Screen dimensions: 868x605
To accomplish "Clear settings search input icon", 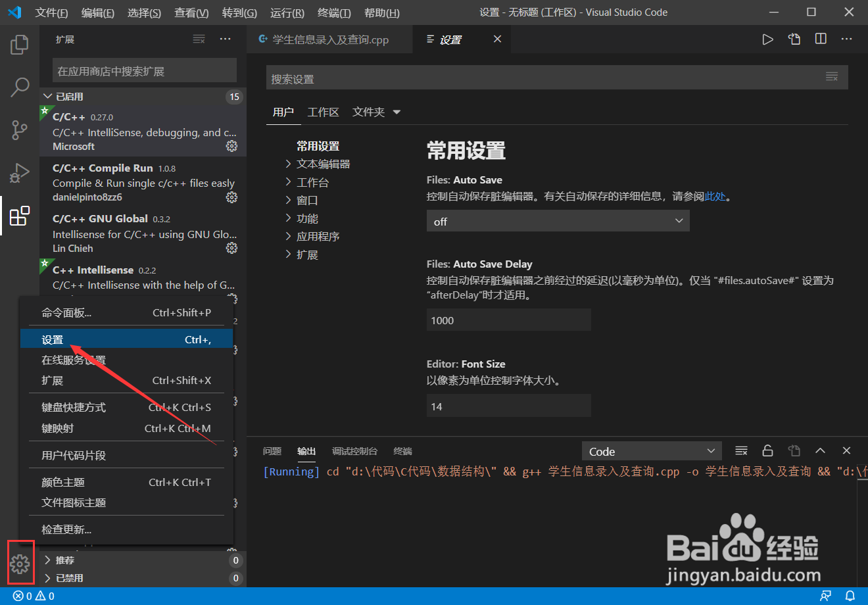I will [832, 78].
